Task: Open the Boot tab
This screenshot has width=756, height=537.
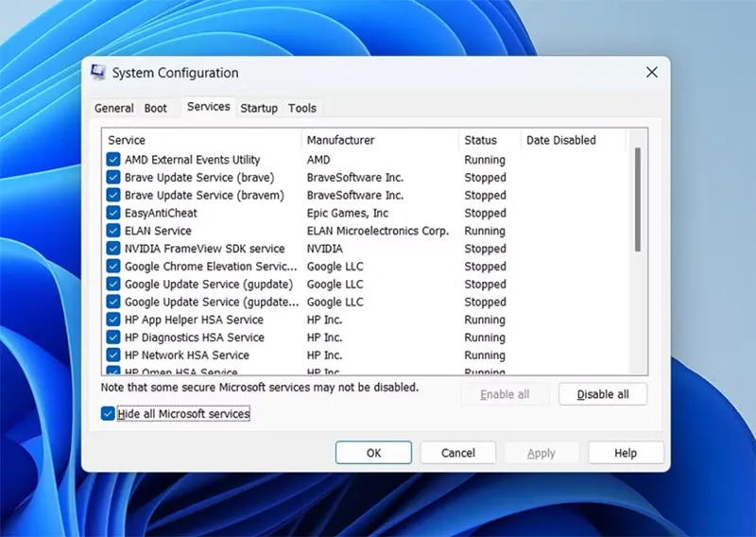Action: (x=156, y=109)
